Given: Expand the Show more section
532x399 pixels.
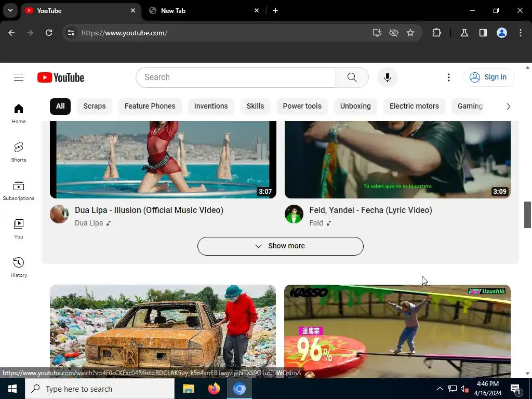Looking at the screenshot, I should [280, 246].
